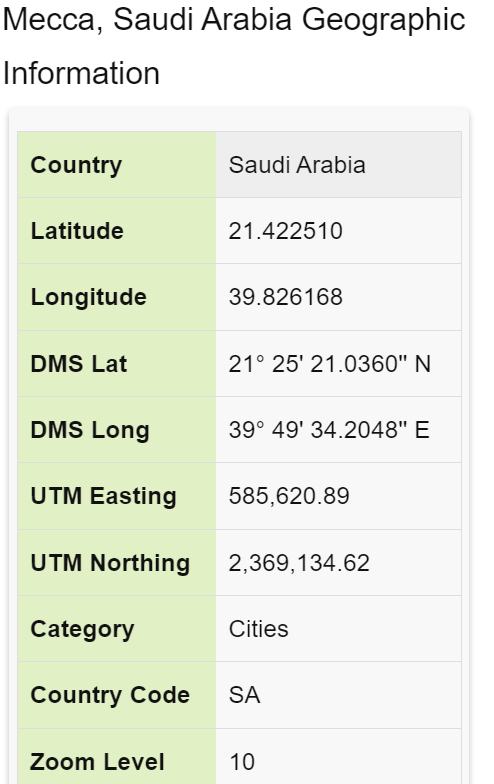Click the page heading Mecca, Saudi Arabia Geographic Information

(234, 46)
